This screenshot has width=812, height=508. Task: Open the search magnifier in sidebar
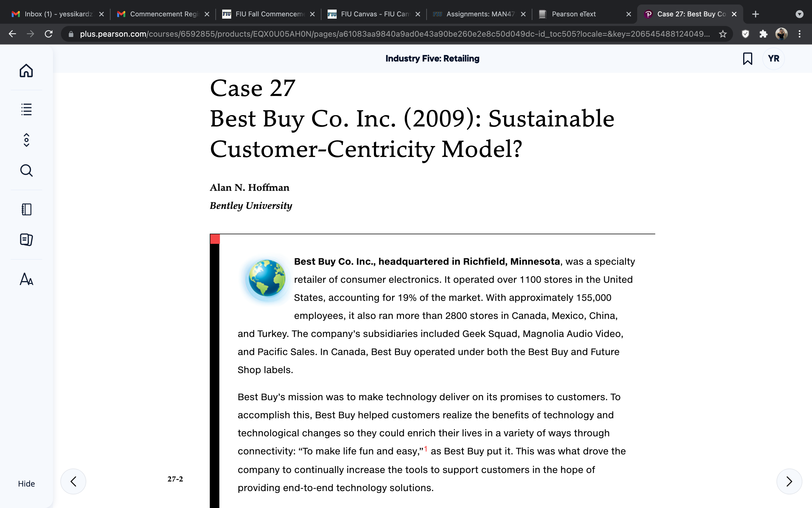point(26,170)
